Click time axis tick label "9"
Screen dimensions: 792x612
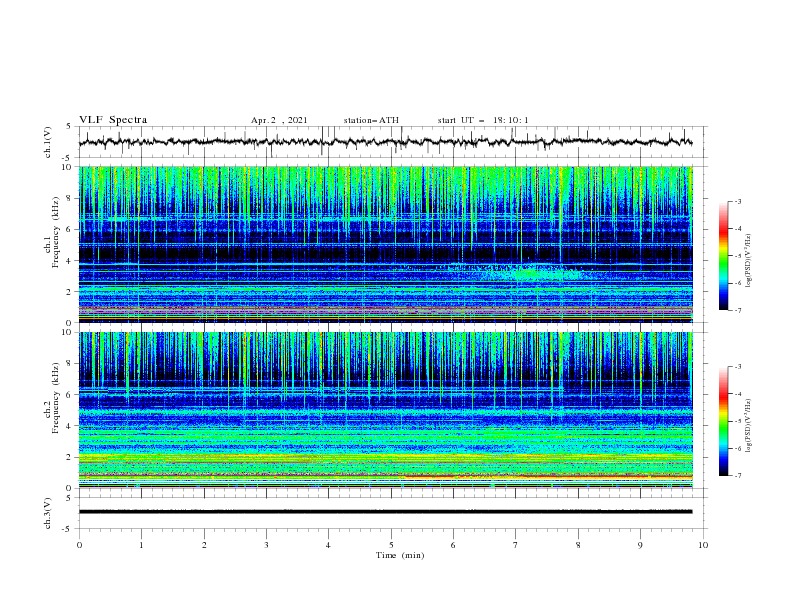[640, 545]
